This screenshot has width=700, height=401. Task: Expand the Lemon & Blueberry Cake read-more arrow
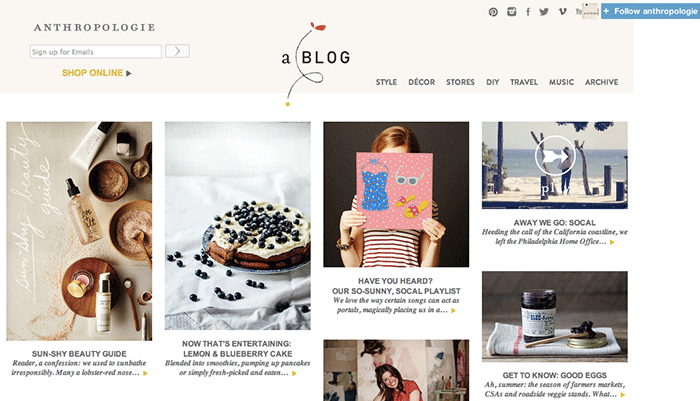[x=294, y=373]
